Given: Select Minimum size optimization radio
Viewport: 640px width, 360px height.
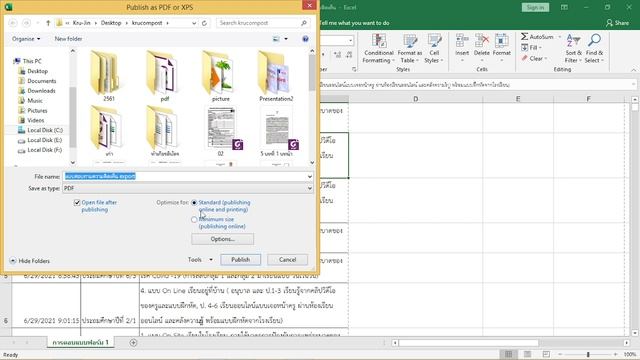Looking at the screenshot, I should tap(194, 220).
